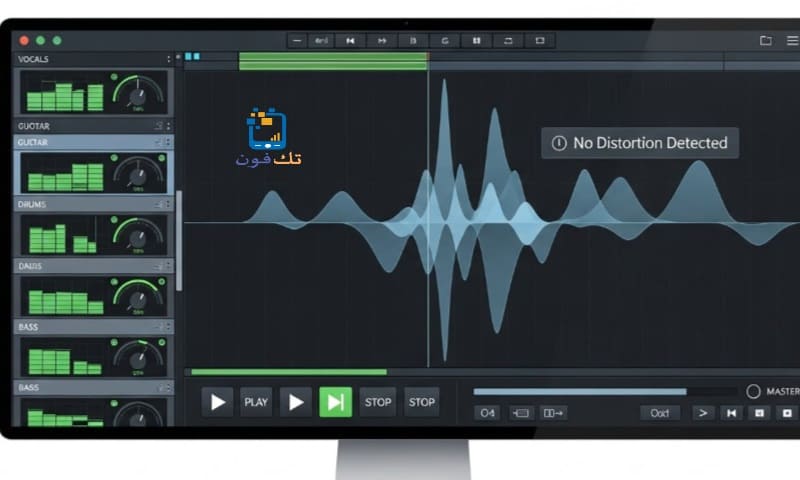Image resolution: width=800 pixels, height=480 pixels.
Task: Toggle the right green LED in highlighted GUITAR track
Action: coord(162,158)
